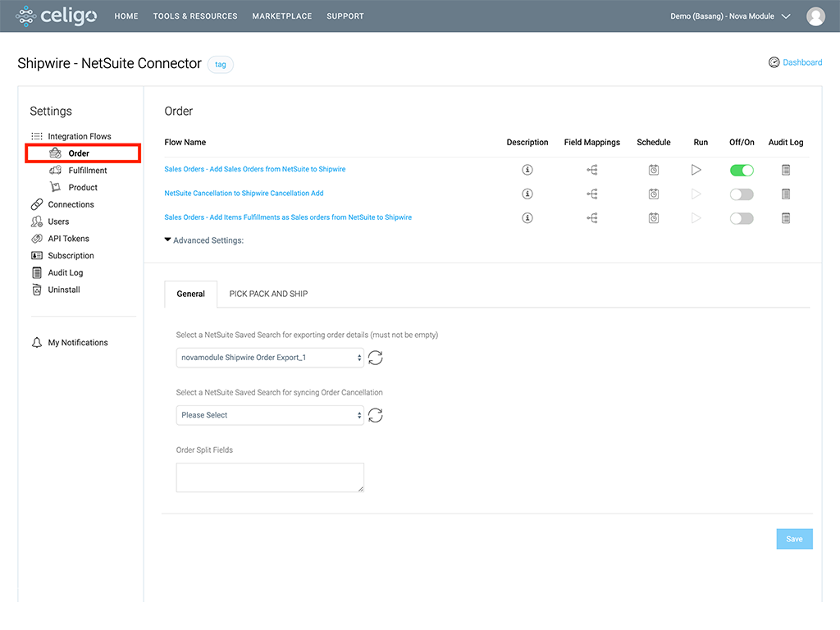Open Users settings
This screenshot has width=840, height=630.
50,221
